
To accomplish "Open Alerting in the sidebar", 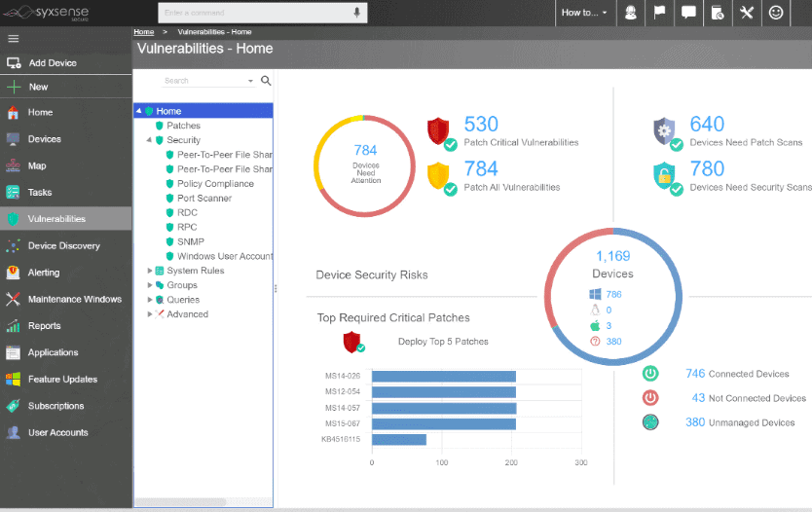I will 66,273.
